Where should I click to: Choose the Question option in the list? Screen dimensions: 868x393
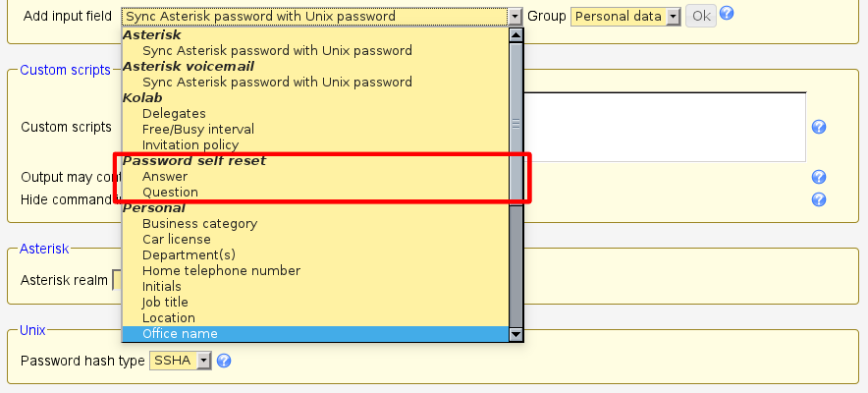[170, 193]
